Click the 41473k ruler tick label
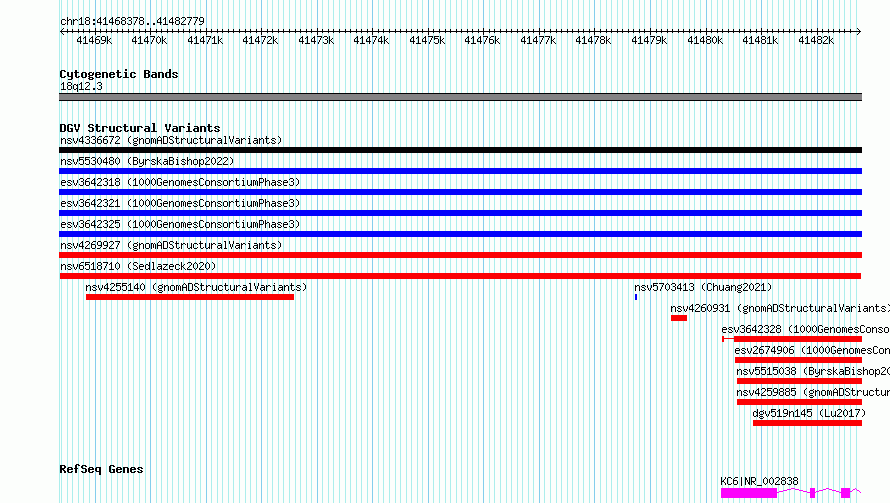Viewport: 890px width, 503px height. point(316,40)
